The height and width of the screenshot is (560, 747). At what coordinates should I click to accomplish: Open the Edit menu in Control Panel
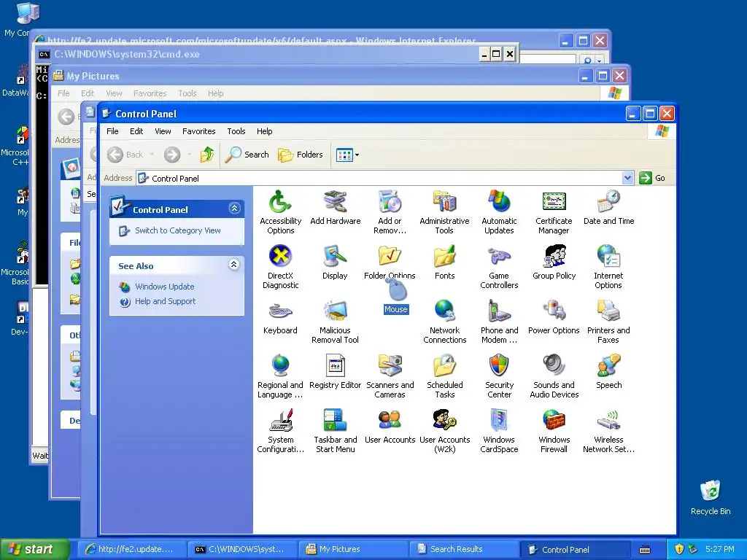pos(136,131)
